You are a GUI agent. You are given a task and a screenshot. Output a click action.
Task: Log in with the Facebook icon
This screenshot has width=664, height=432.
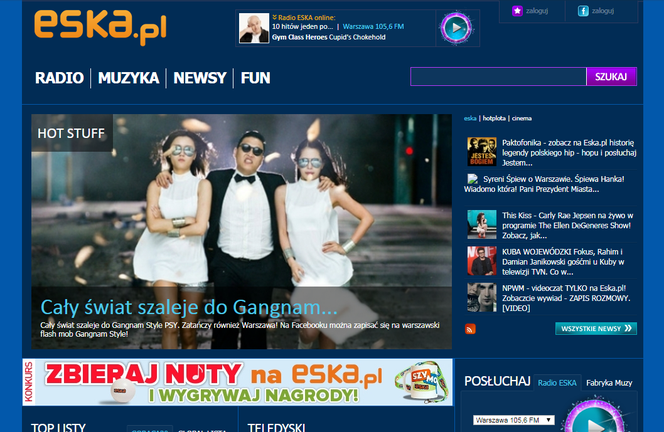583,11
